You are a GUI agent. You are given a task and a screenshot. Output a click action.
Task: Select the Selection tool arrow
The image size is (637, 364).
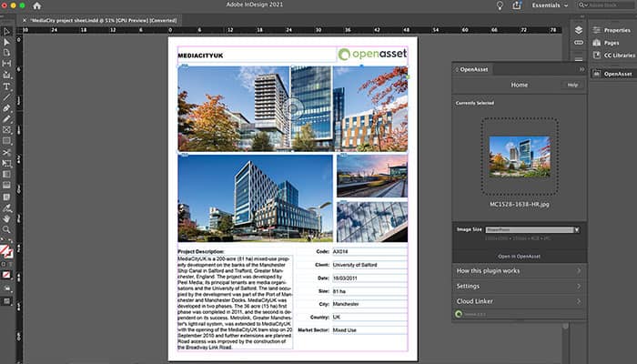click(6, 31)
